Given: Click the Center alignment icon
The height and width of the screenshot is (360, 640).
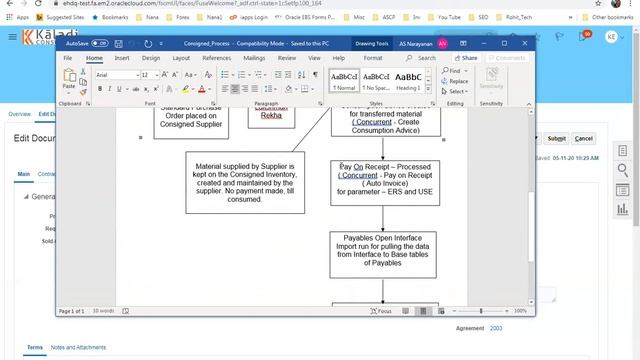Looking at the screenshot, I should click(x=235, y=89).
